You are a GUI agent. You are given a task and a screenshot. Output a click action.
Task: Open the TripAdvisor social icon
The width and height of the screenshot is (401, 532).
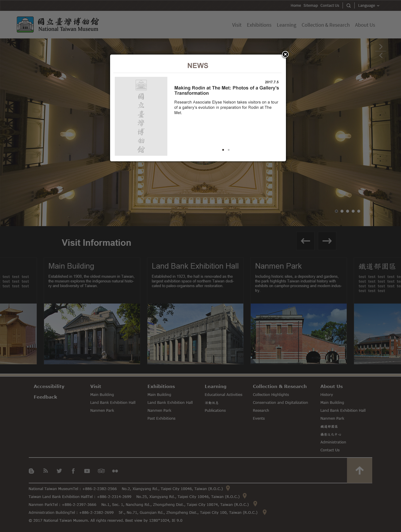click(101, 471)
